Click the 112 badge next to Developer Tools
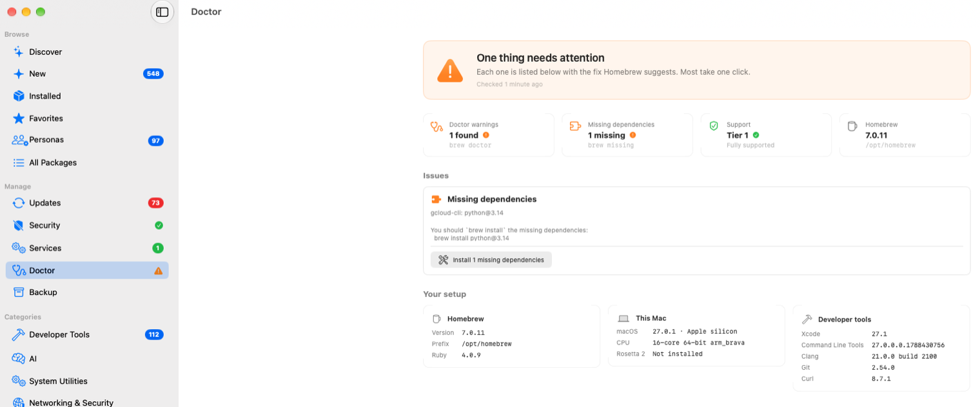This screenshot has height=407, width=980. coord(154,334)
